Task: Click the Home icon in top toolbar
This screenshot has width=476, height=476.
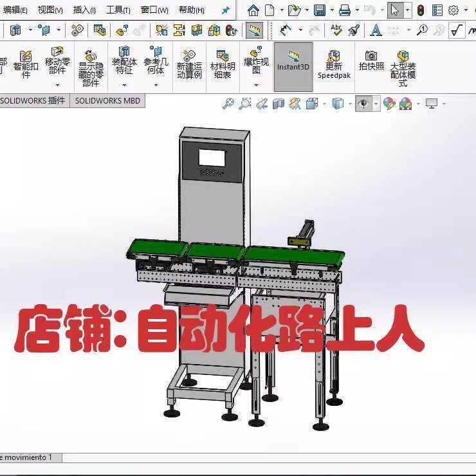Action: pos(253,10)
